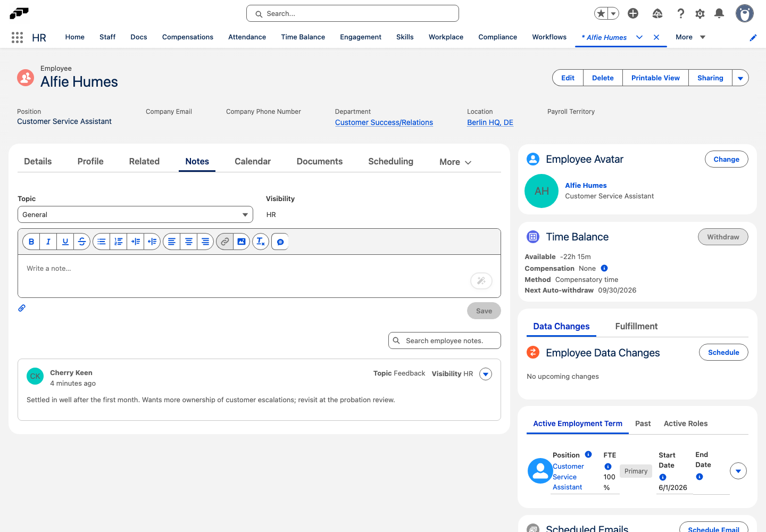The image size is (766, 532).
Task: Click the indent text icon
Action: pos(136,242)
